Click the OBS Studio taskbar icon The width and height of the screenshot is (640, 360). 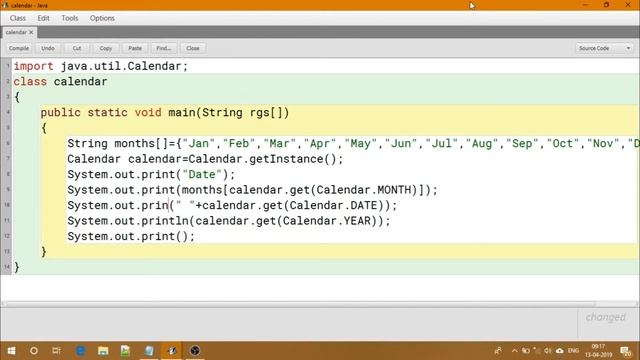(195, 351)
